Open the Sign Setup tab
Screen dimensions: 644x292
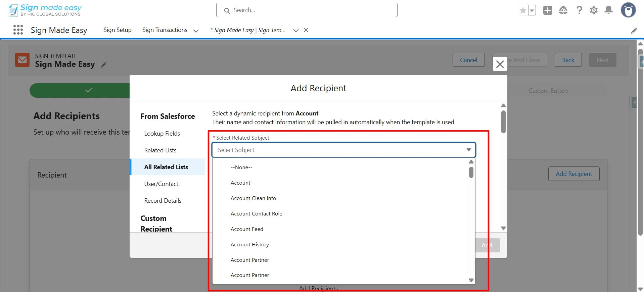coord(118,30)
